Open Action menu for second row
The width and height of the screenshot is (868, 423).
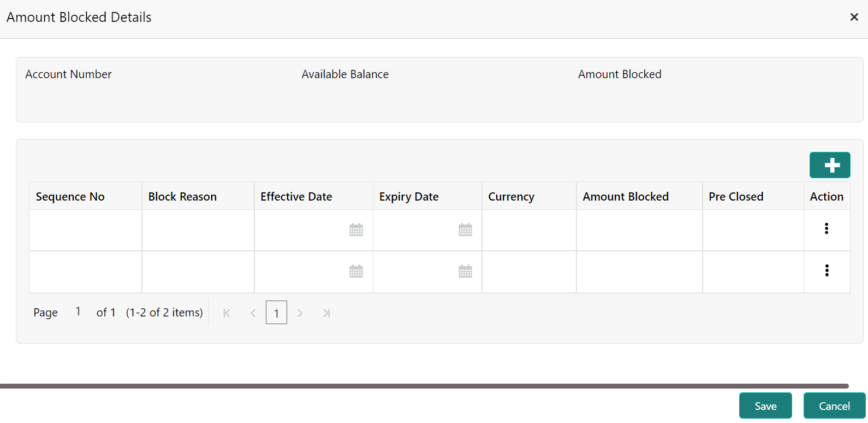pos(827,271)
